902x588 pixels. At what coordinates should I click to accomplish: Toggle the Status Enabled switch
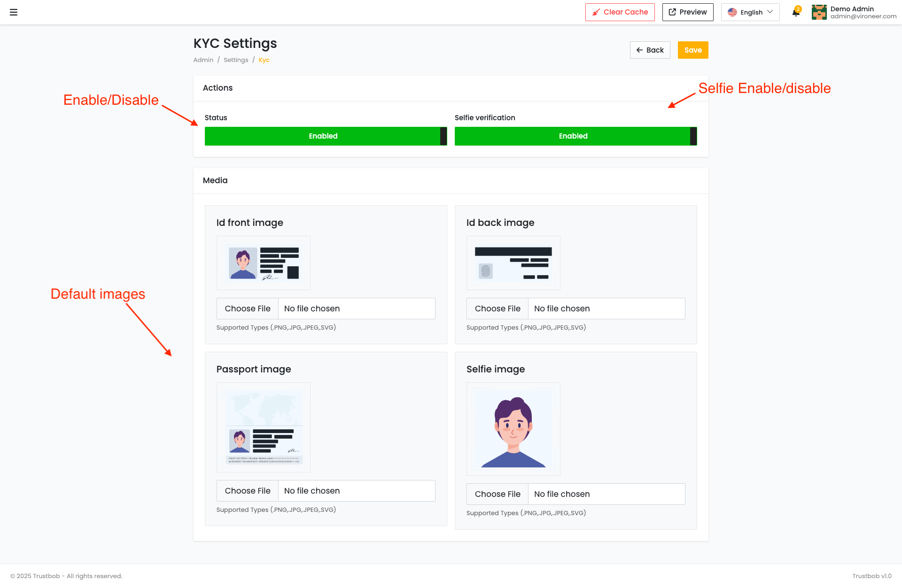[x=326, y=136]
